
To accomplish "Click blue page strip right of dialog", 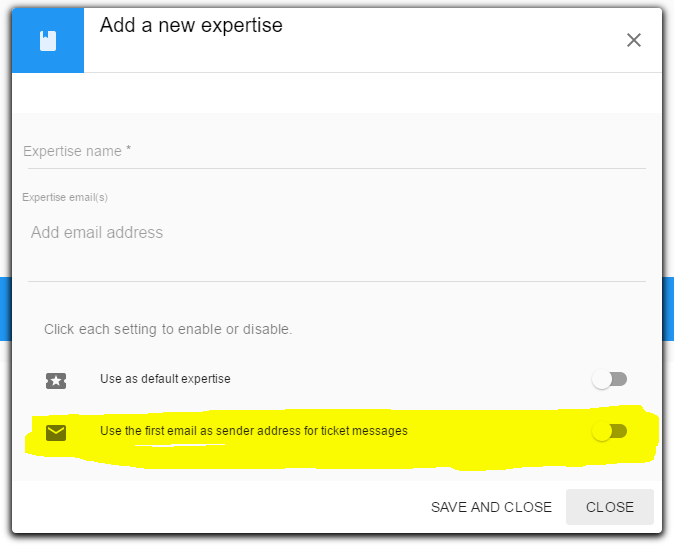I will click(x=668, y=309).
